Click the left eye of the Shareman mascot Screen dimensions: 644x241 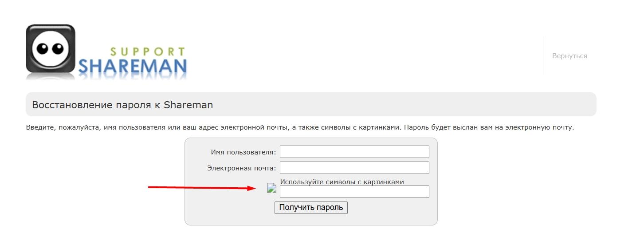click(42, 48)
